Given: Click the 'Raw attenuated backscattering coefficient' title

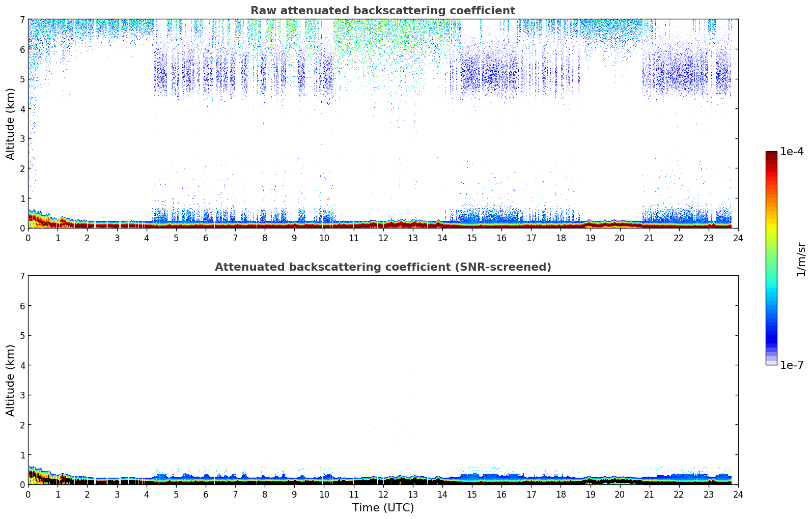Looking at the screenshot, I should coord(382,11).
